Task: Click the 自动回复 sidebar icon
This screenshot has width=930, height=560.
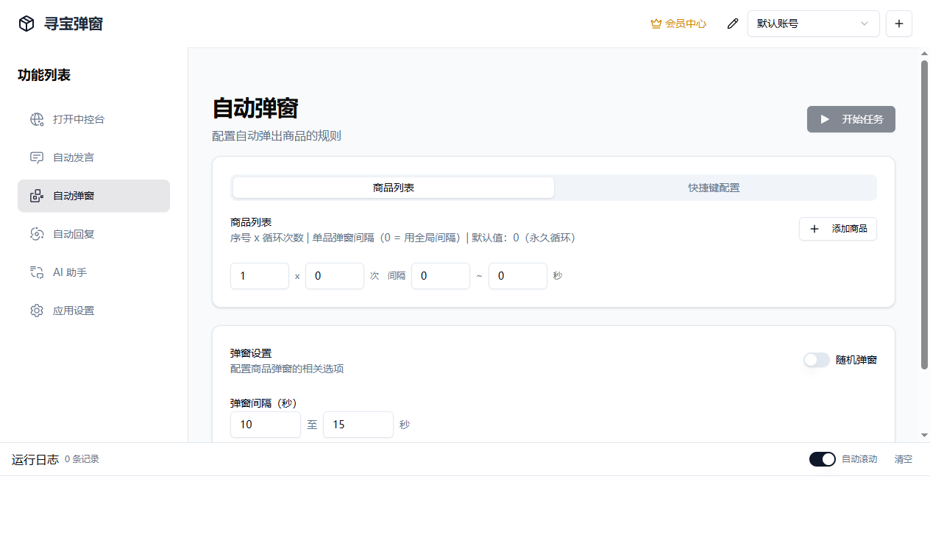Action: pyautogui.click(x=37, y=234)
